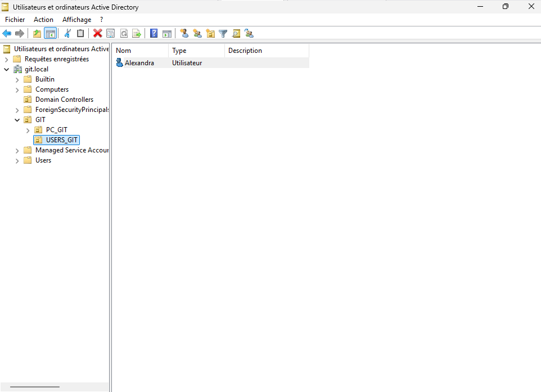Image resolution: width=541 pixels, height=392 pixels.
Task: Click the Cut scissors icon
Action: [x=67, y=34]
